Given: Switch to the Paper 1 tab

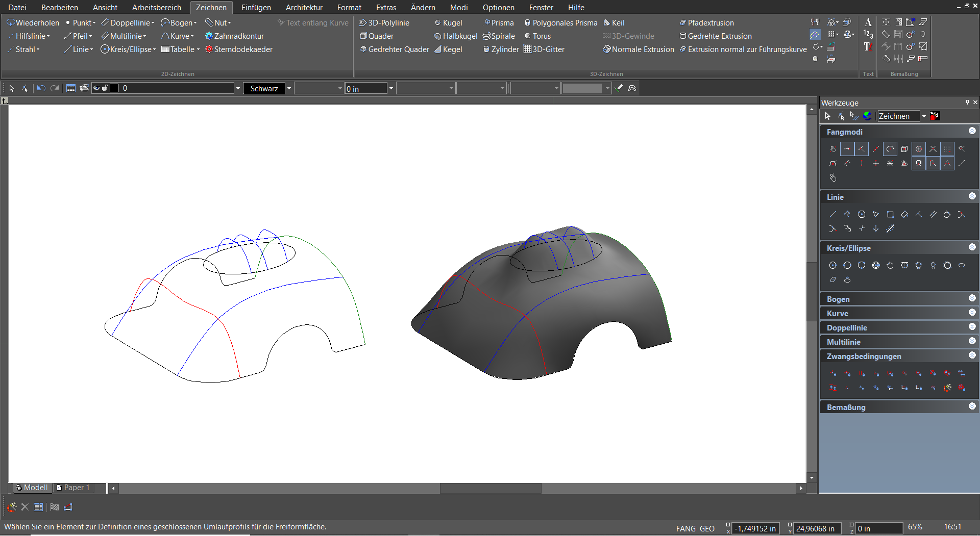Looking at the screenshot, I should (73, 488).
